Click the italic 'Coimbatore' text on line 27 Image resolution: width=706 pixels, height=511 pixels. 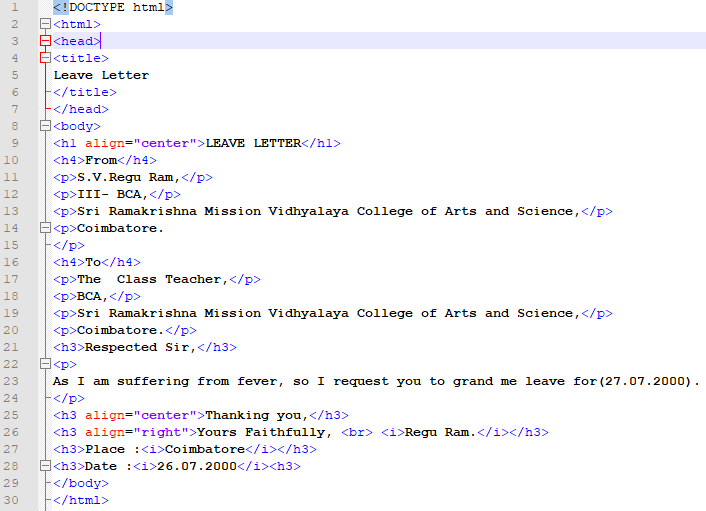pyautogui.click(x=205, y=449)
